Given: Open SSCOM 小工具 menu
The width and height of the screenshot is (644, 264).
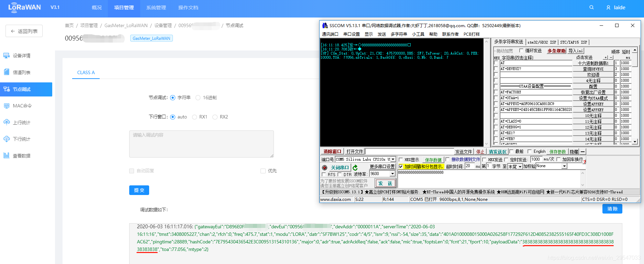Looking at the screenshot, I should click(x=418, y=34).
